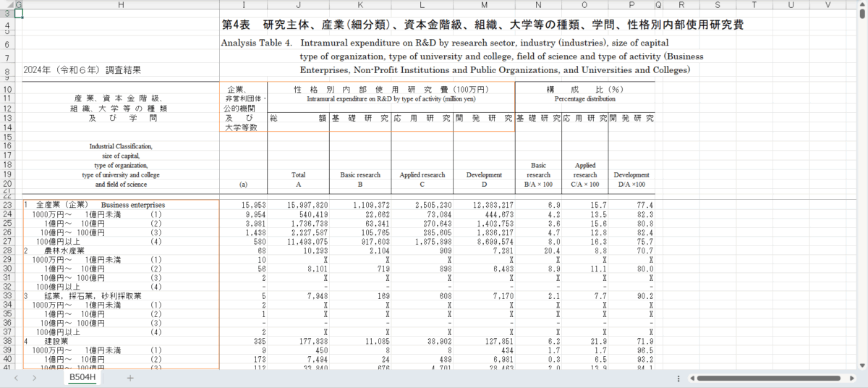This screenshot has height=388, width=868.
Task: Click right arrow of horizontal scrollbar
Action: coord(861,378)
